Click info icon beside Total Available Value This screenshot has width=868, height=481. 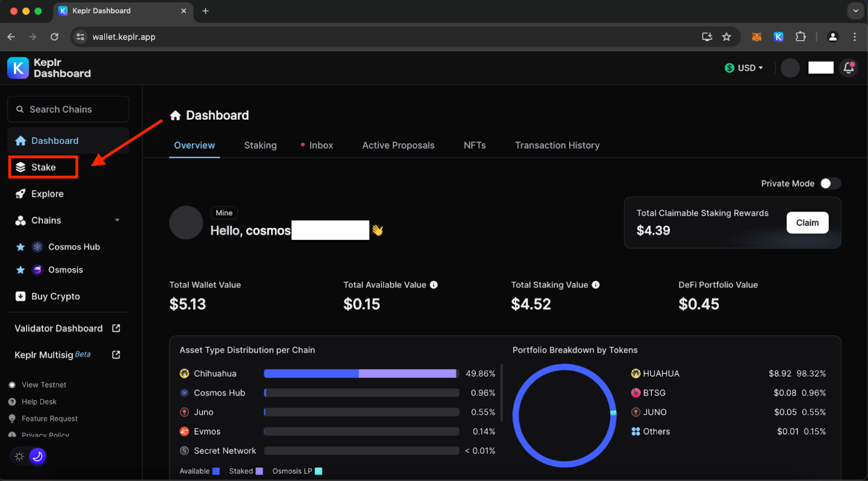(433, 285)
